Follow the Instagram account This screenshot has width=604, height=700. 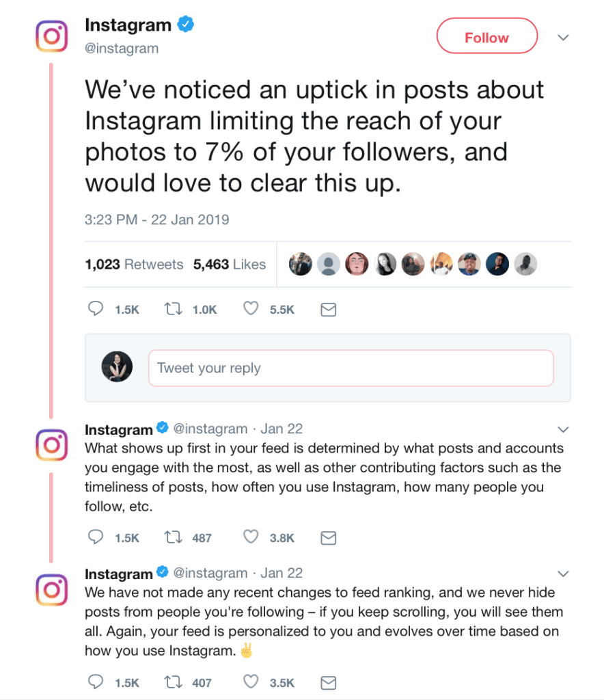pyautogui.click(x=486, y=36)
